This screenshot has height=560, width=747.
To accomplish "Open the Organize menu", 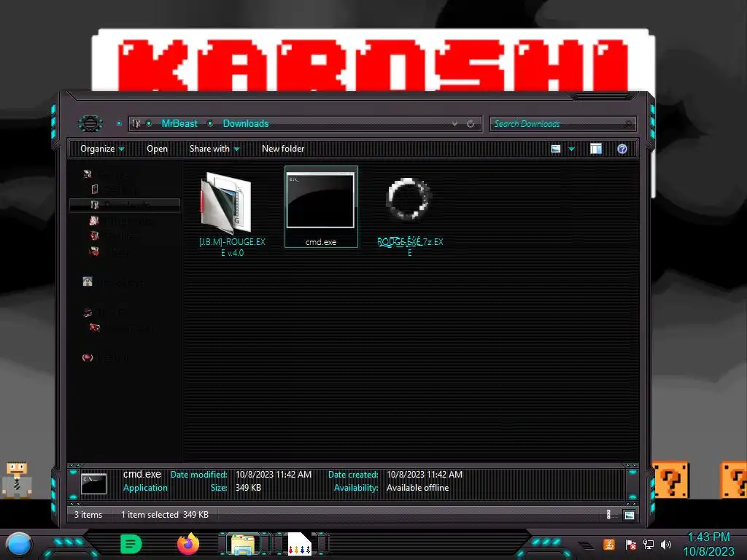I will tap(102, 149).
